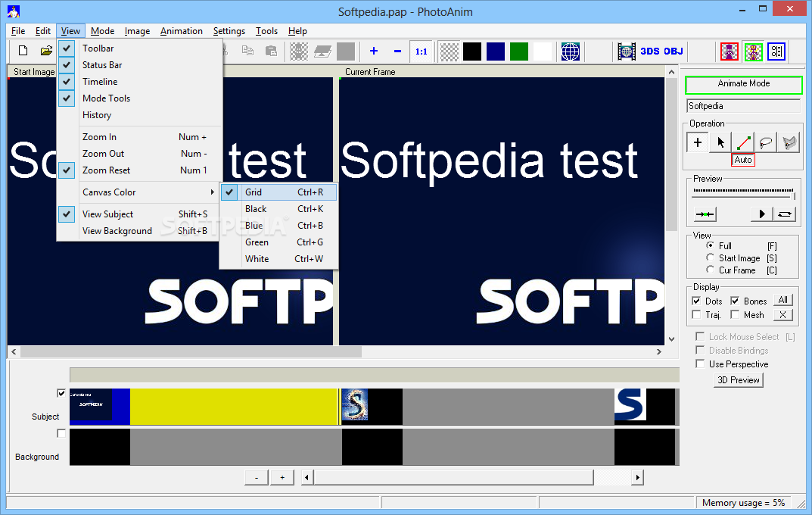Click the All display button
The width and height of the screenshot is (812, 515).
[x=783, y=300]
